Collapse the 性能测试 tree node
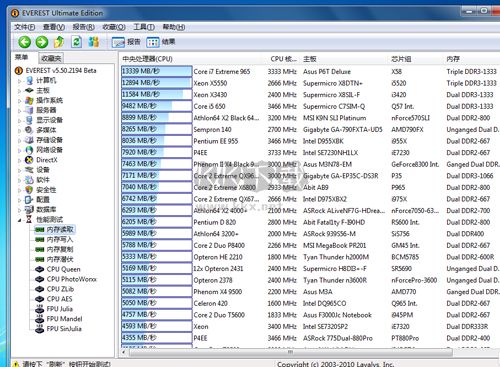 pos(19,220)
